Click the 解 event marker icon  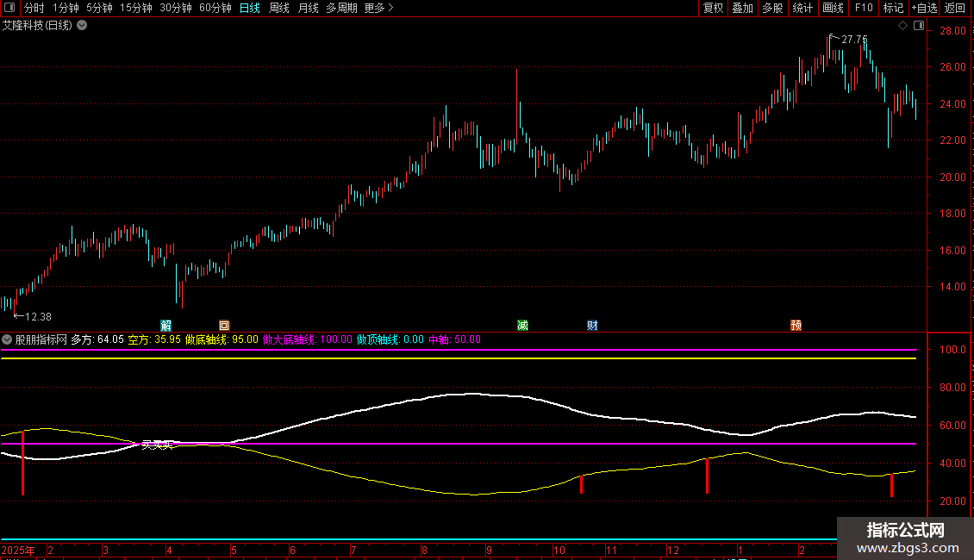pos(166,325)
